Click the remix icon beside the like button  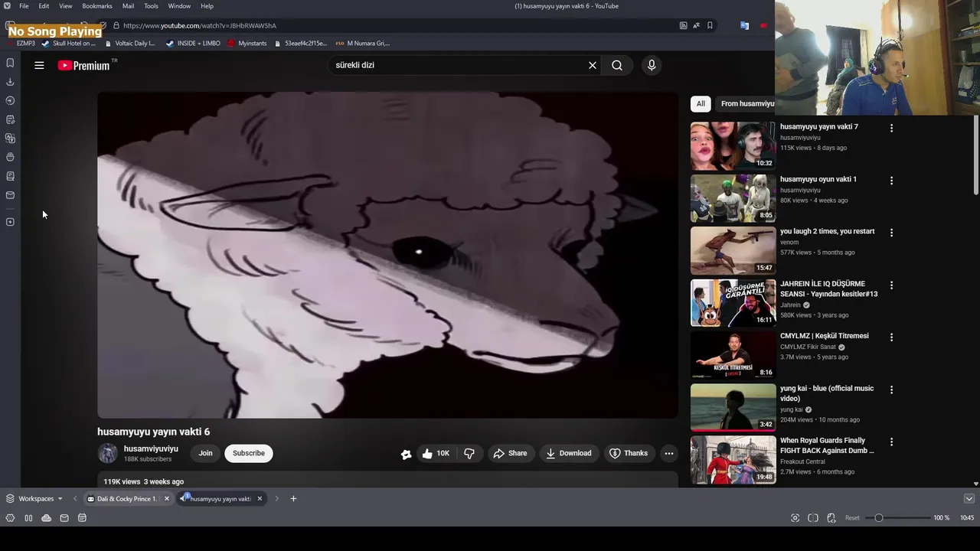click(406, 454)
